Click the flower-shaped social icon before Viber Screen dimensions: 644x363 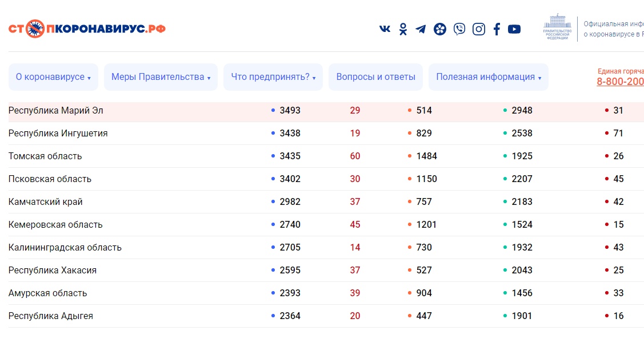[439, 29]
